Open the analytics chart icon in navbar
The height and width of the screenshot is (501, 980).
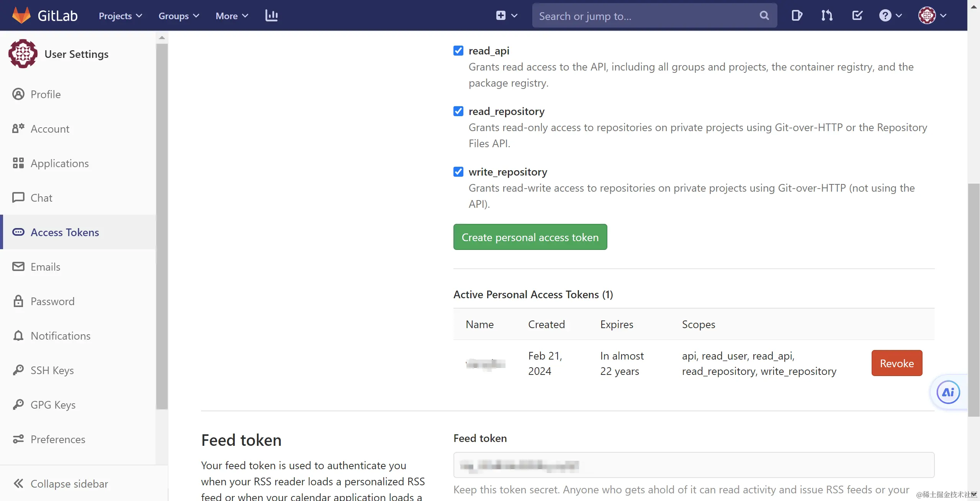(x=272, y=15)
